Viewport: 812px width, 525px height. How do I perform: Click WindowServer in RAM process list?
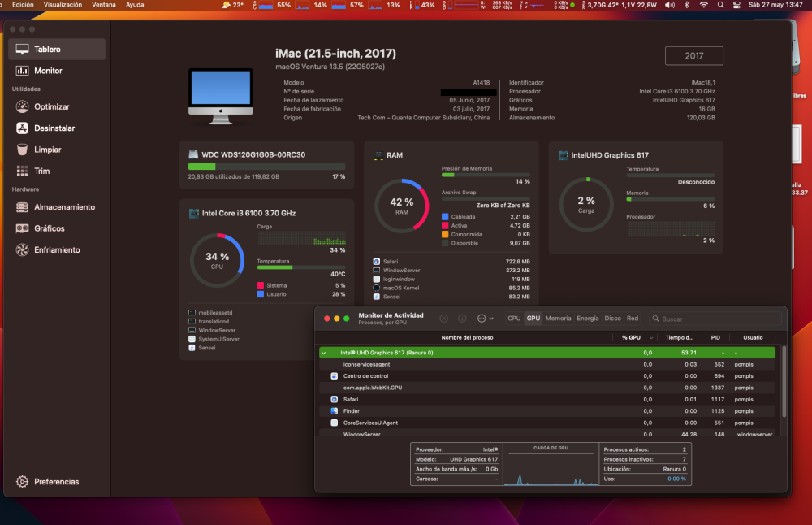(401, 270)
